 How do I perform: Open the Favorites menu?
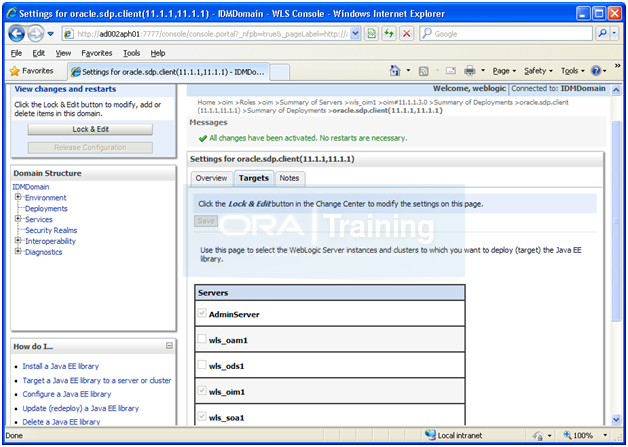tap(97, 53)
